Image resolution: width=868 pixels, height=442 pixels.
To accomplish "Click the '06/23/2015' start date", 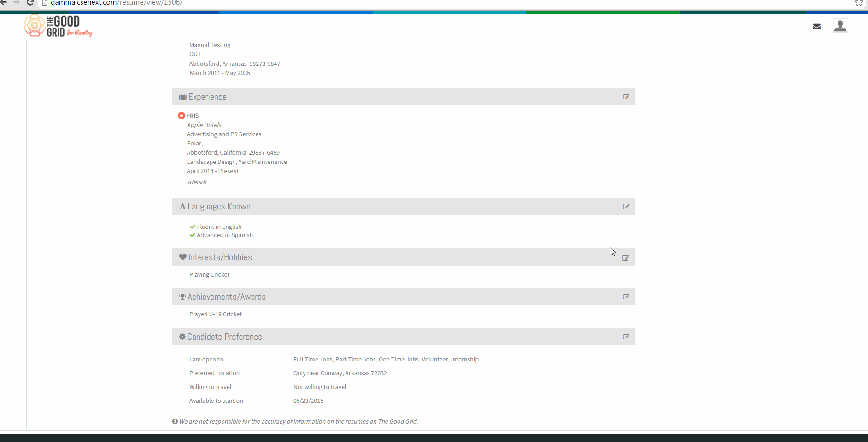I will point(308,401).
